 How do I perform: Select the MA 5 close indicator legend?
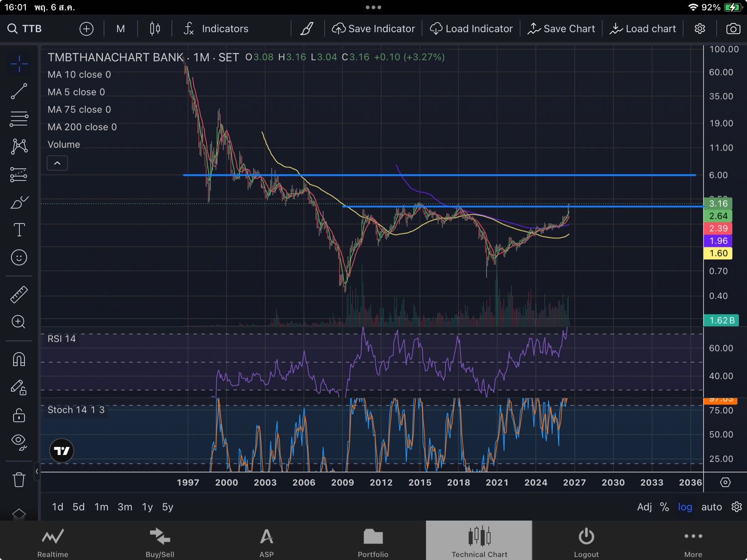pos(76,92)
